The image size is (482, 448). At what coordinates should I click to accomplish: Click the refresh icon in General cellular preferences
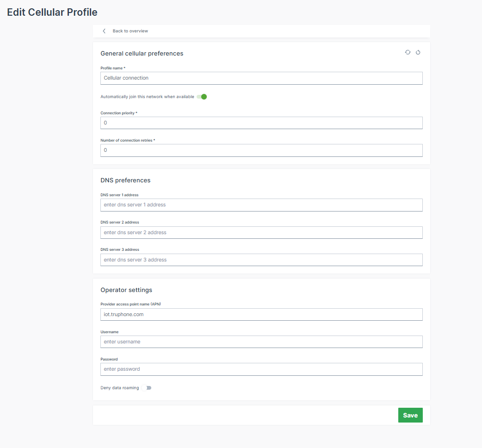[x=408, y=52]
